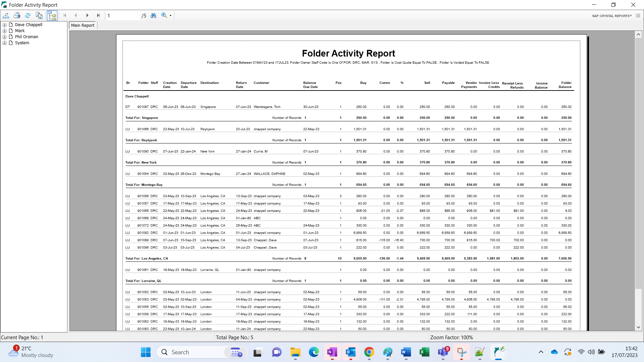Click customer 'Currie, M' in the report
The height and width of the screenshot is (362, 644).
tap(261, 152)
